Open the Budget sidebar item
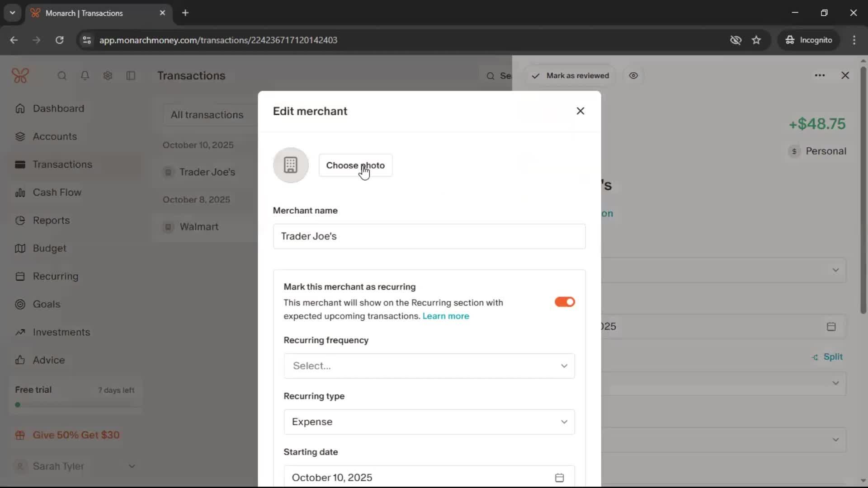The image size is (868, 488). tap(49, 249)
